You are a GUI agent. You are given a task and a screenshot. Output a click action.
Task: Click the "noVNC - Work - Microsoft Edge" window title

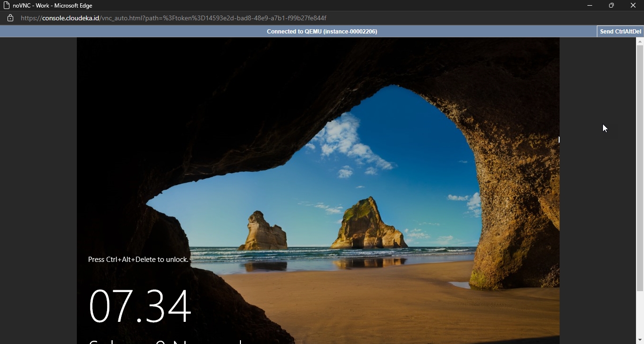52,6
